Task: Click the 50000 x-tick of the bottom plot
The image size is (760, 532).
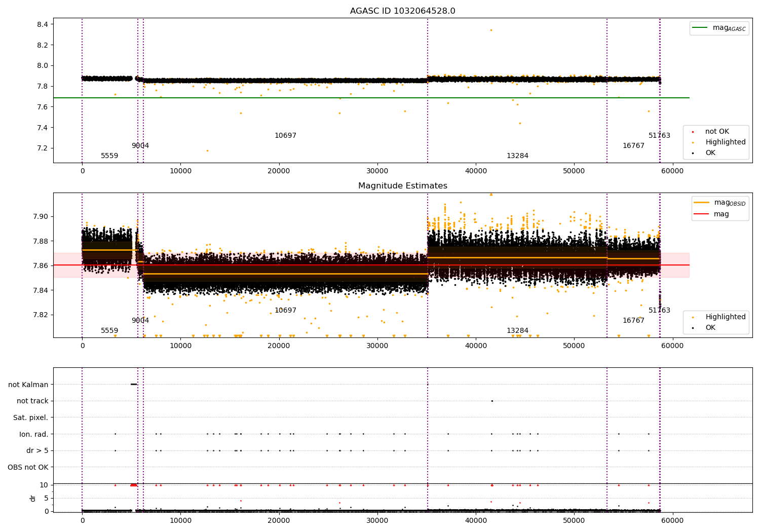Action: [574, 520]
